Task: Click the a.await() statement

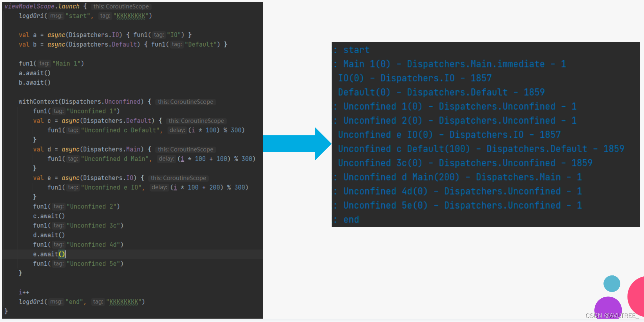Action: pyautogui.click(x=34, y=73)
